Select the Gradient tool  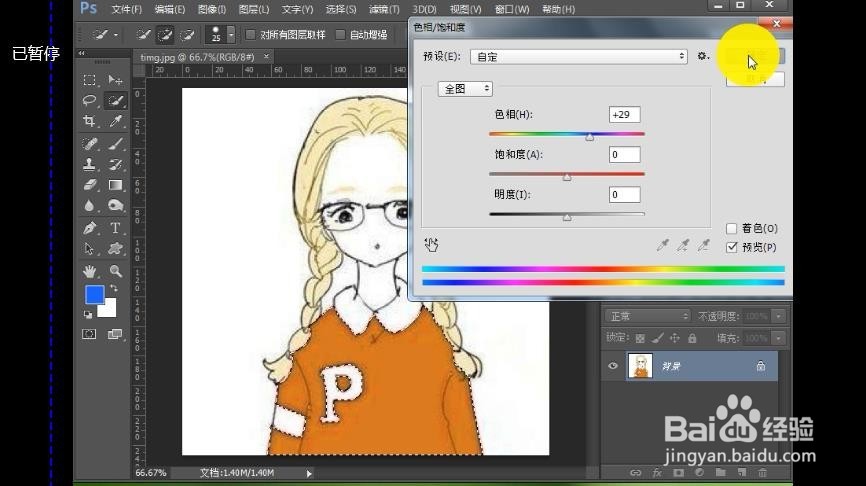point(115,185)
